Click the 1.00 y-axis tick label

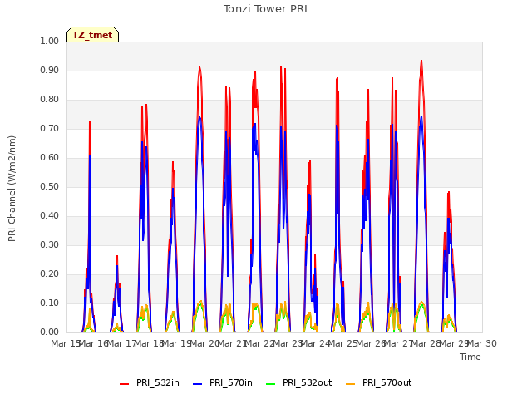coord(50,41)
